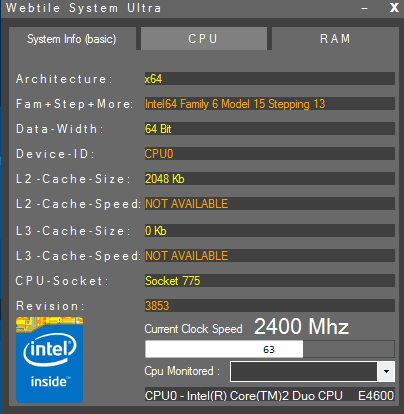Click the 2400 Mhz clock speed readout
The image size is (404, 414).
point(301,326)
